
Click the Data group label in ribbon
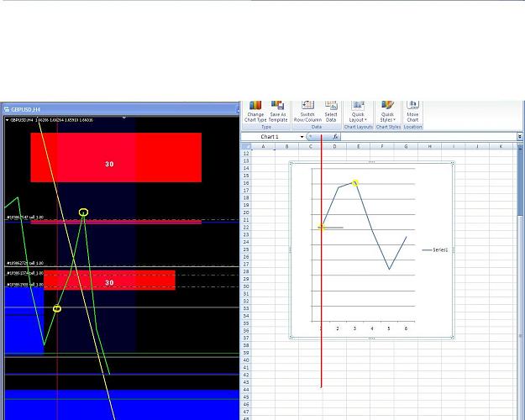click(317, 127)
